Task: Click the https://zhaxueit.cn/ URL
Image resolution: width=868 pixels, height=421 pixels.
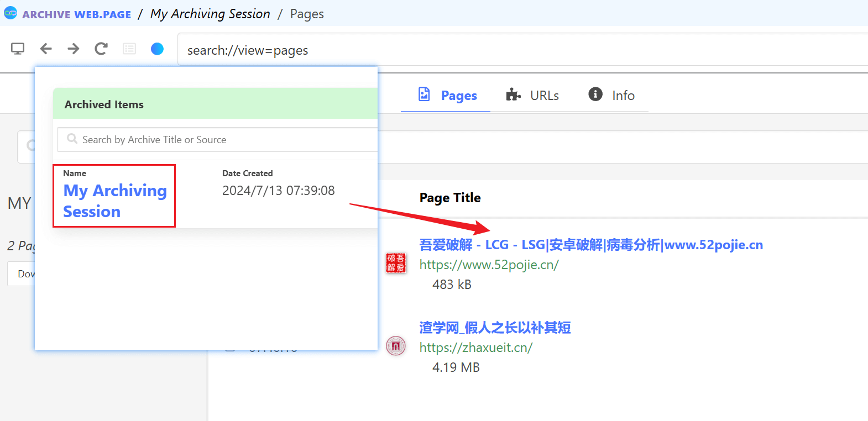Action: (475, 348)
